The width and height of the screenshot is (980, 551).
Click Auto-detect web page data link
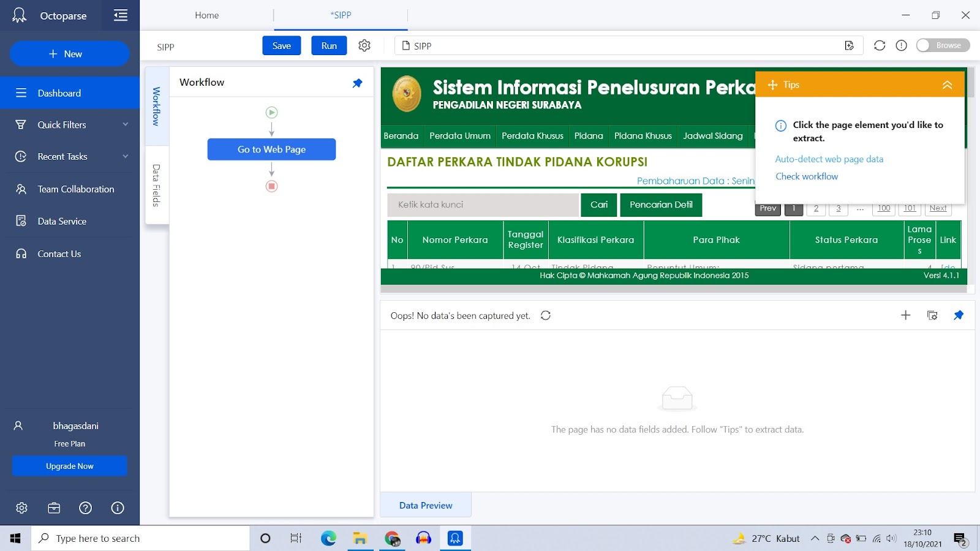[x=829, y=159]
